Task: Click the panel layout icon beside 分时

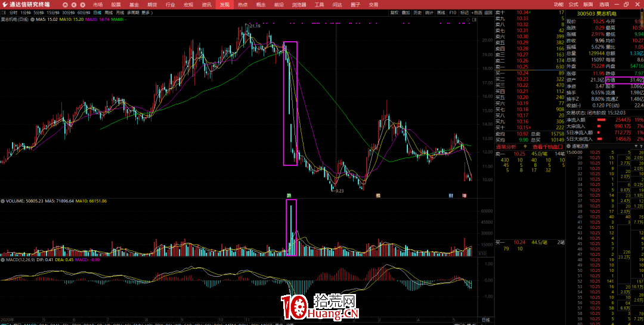Action: pyautogui.click(x=4, y=13)
